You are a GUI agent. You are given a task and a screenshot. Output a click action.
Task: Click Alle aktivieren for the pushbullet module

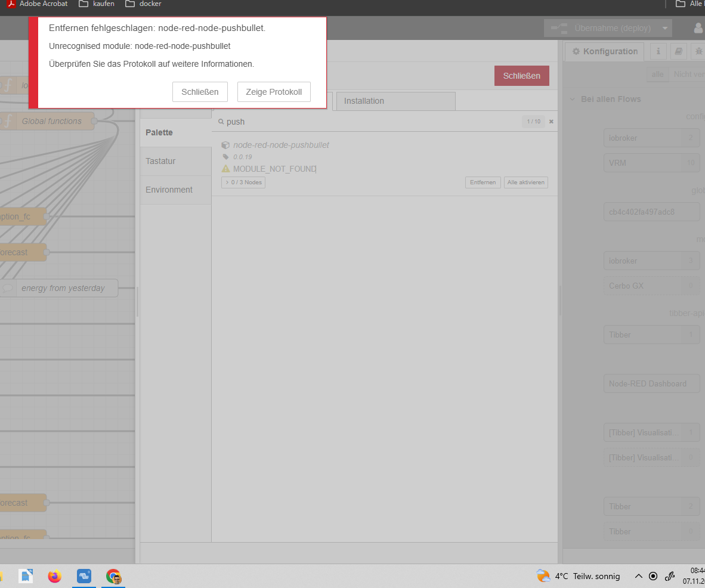pyautogui.click(x=525, y=182)
